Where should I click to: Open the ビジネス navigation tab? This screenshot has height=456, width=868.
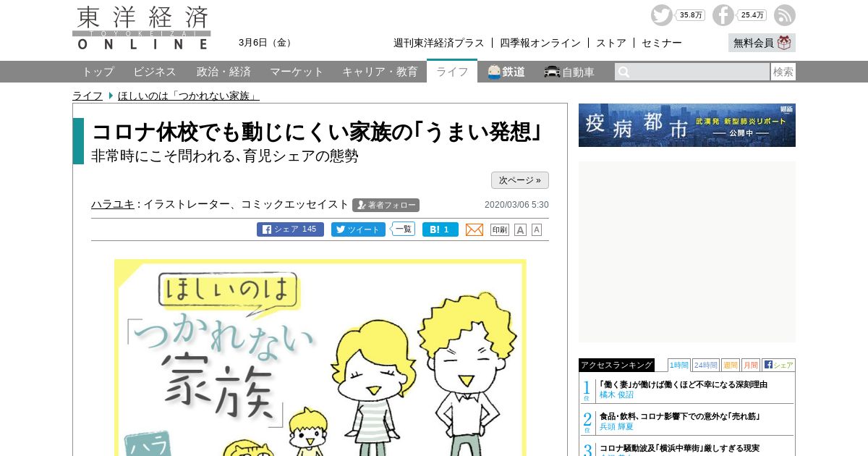[x=155, y=72]
